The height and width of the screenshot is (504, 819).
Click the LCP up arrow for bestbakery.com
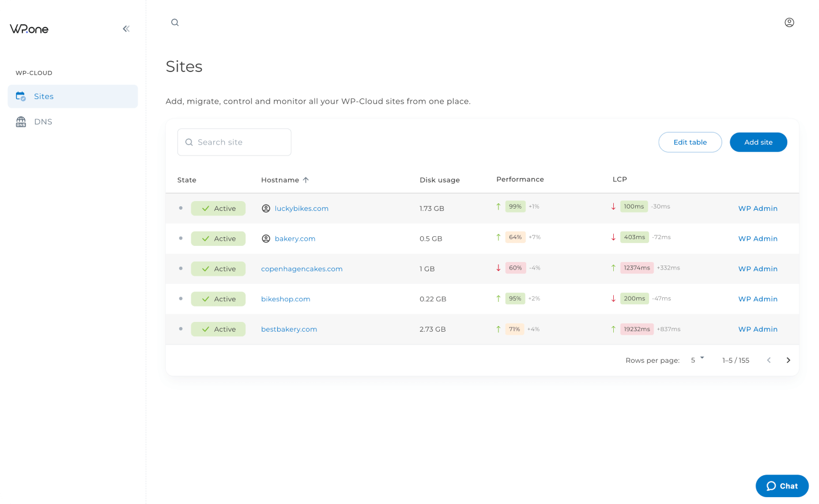tap(613, 329)
